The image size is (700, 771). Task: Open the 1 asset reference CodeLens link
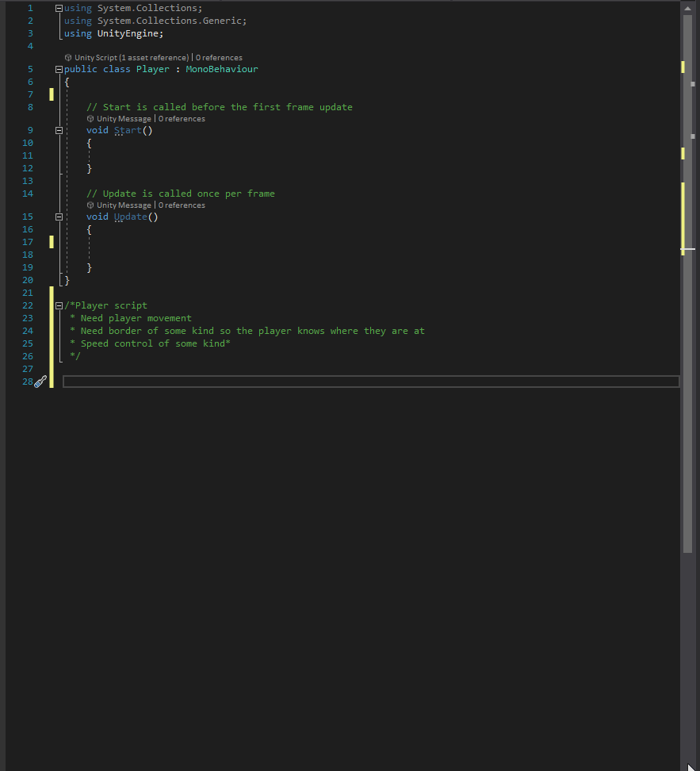pyautogui.click(x=154, y=58)
